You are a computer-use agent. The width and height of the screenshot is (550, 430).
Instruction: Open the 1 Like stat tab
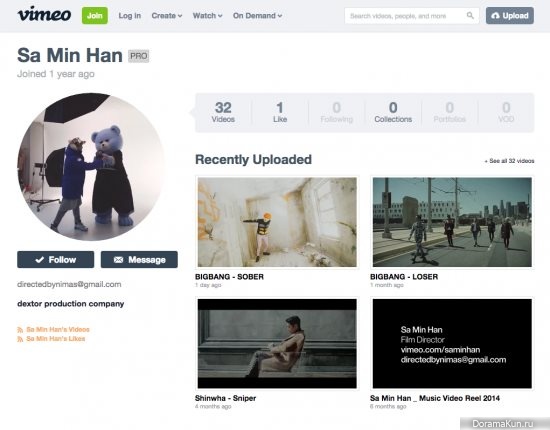click(x=280, y=112)
